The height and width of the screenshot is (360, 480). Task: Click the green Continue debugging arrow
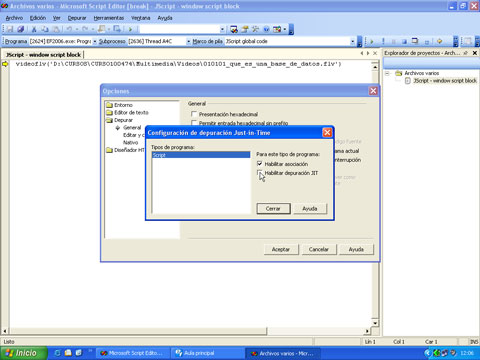click(x=372, y=41)
